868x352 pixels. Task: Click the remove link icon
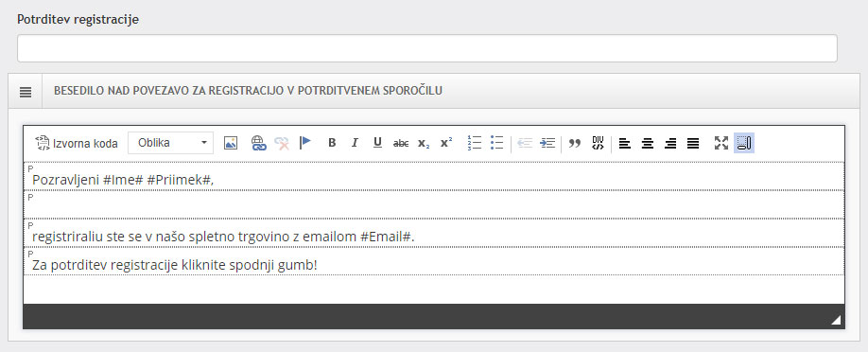282,143
